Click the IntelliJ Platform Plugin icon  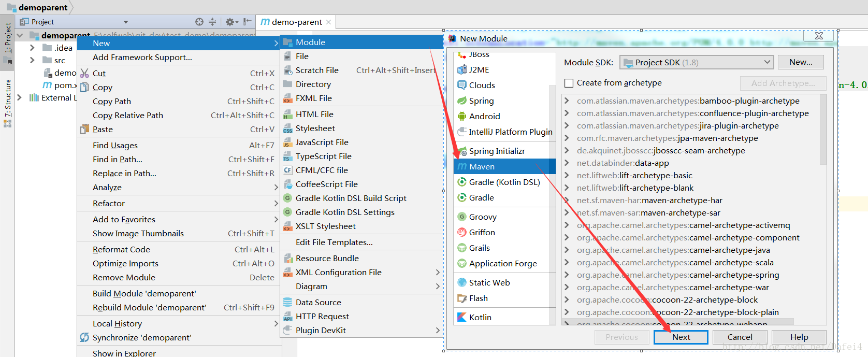click(462, 132)
